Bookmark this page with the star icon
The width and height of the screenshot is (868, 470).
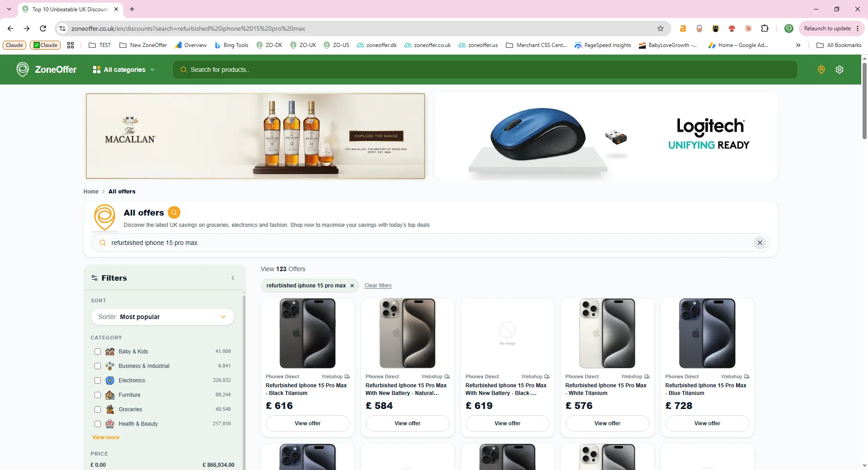(x=660, y=28)
